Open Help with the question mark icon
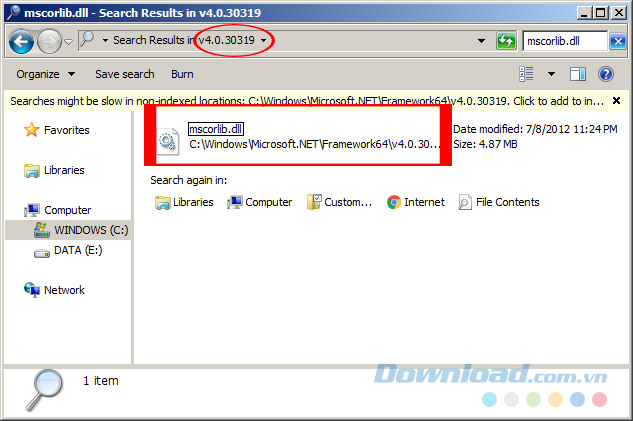Viewport: 633px width, 421px height. coord(606,74)
